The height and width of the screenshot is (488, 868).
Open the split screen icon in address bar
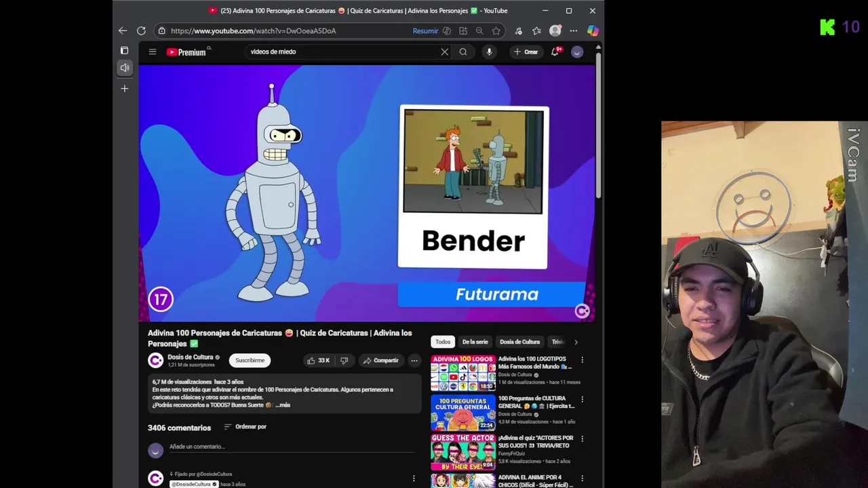pos(463,30)
